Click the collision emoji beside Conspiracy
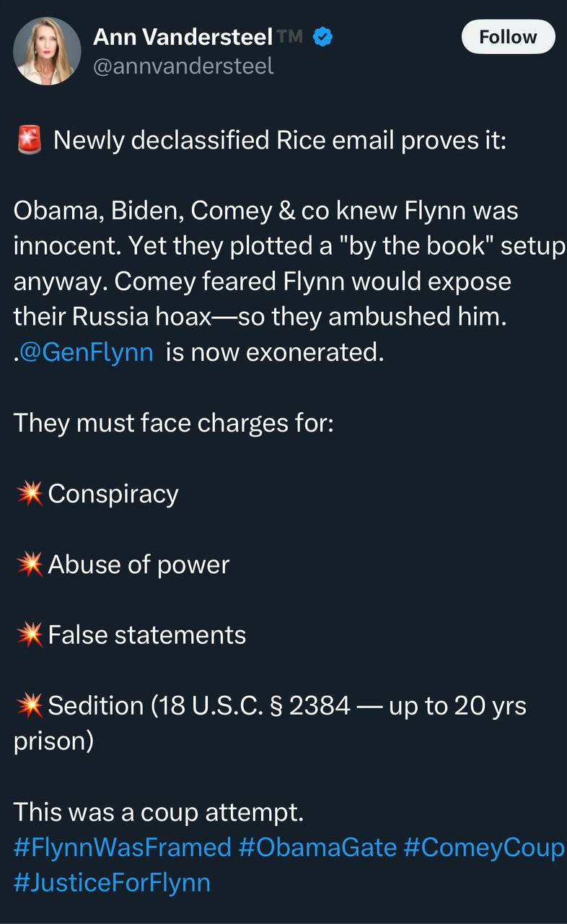The height and width of the screenshot is (924, 567). [30, 494]
